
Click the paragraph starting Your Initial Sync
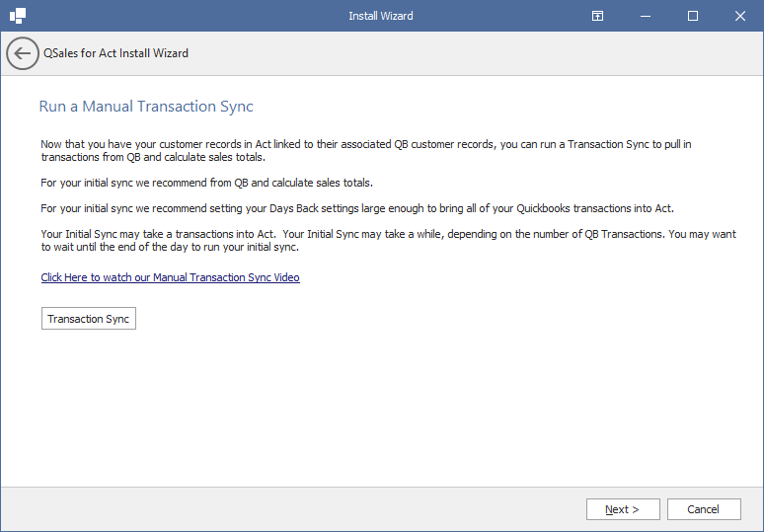click(x=388, y=240)
